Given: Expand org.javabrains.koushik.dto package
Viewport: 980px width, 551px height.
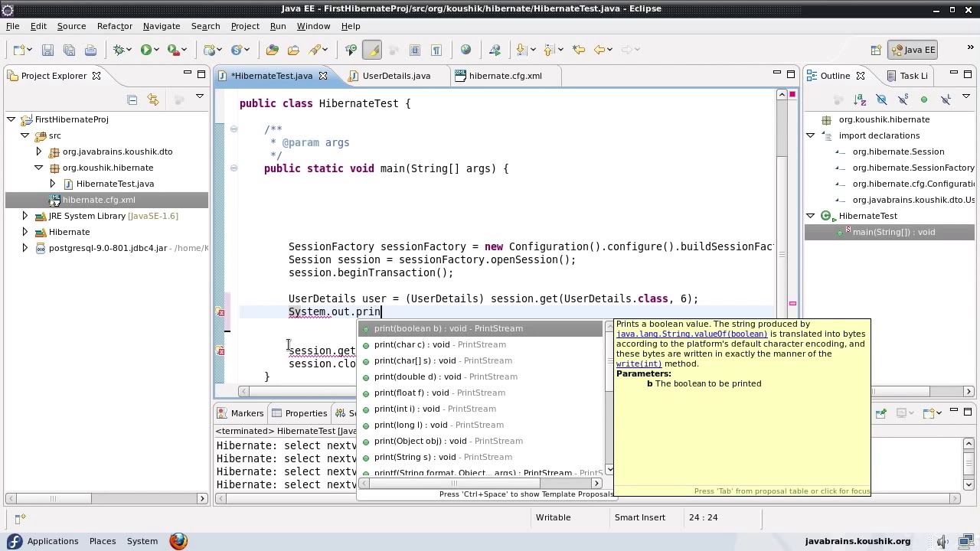Looking at the screenshot, I should (38, 152).
